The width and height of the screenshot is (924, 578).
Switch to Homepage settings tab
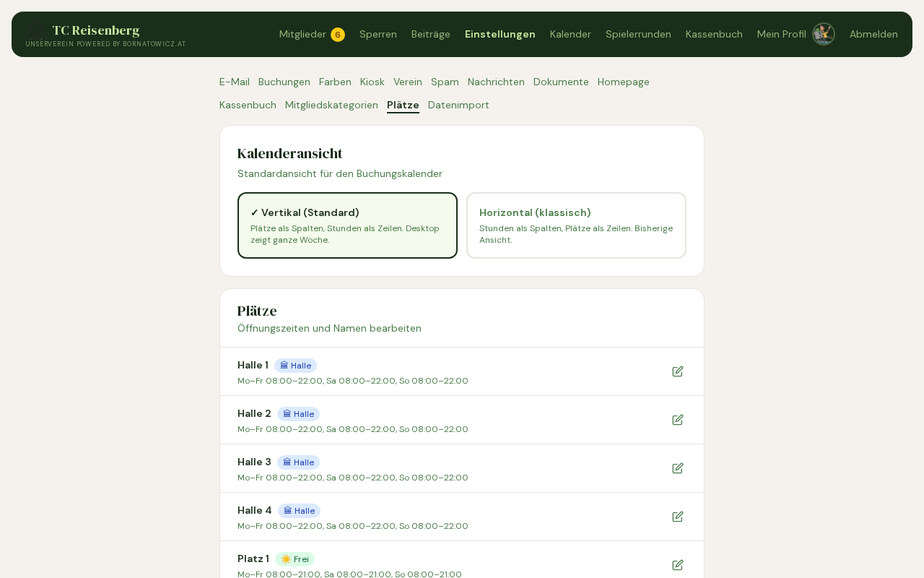(x=624, y=82)
